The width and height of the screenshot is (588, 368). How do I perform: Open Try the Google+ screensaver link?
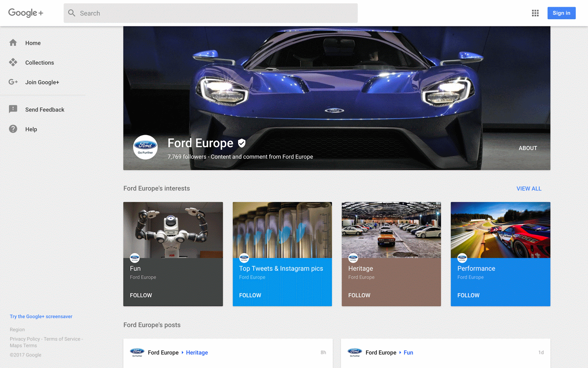click(41, 316)
